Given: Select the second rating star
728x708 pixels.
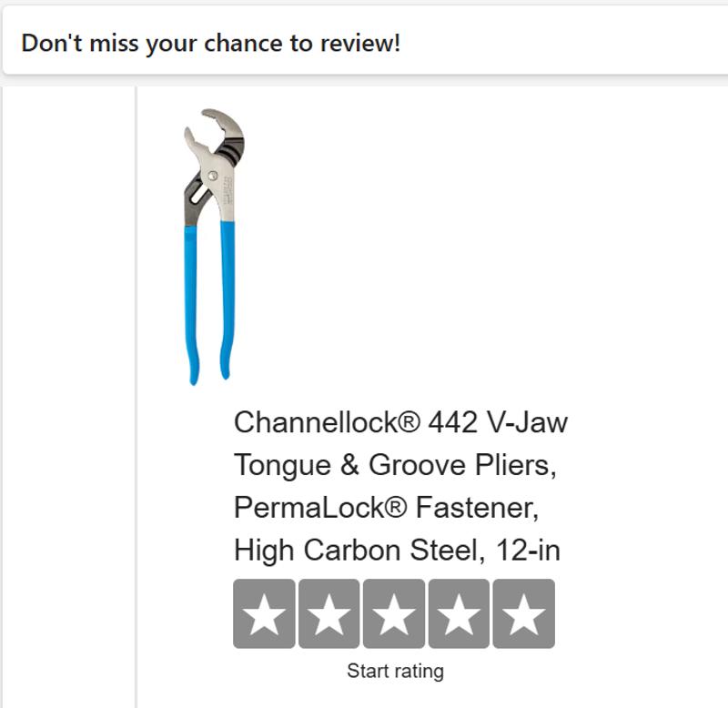Looking at the screenshot, I should (x=329, y=614).
